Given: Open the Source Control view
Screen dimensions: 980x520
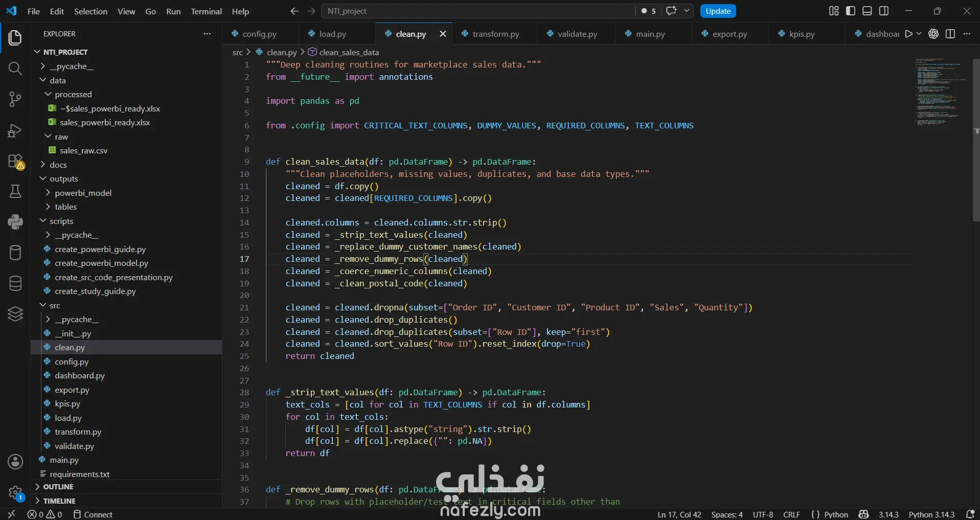Looking at the screenshot, I should 15,99.
